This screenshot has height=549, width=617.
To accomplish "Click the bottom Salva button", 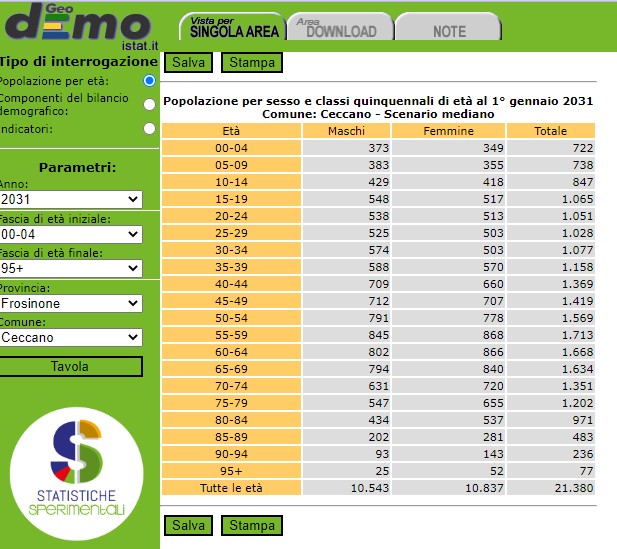I will [188, 525].
